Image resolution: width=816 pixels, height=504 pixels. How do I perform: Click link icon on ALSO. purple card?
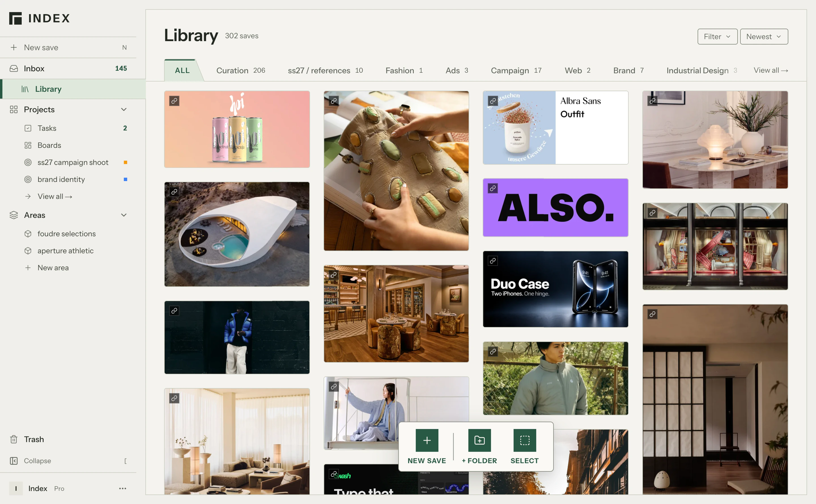(x=493, y=188)
